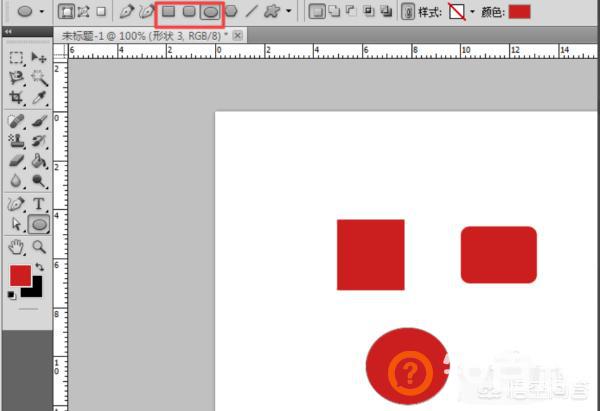Select the Brush tool
Screen dimensions: 600x411
(39, 122)
